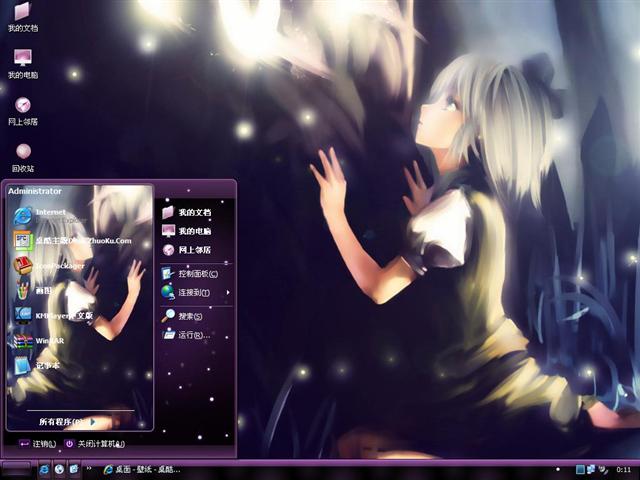Click Administrator user name in Start menu
This screenshot has width=640, height=480.
click(35, 191)
